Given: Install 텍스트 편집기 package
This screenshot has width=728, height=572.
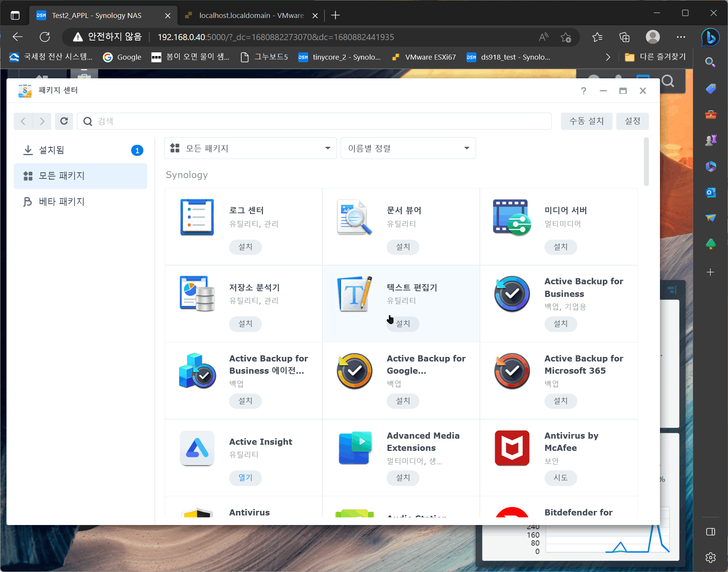Looking at the screenshot, I should click(403, 324).
